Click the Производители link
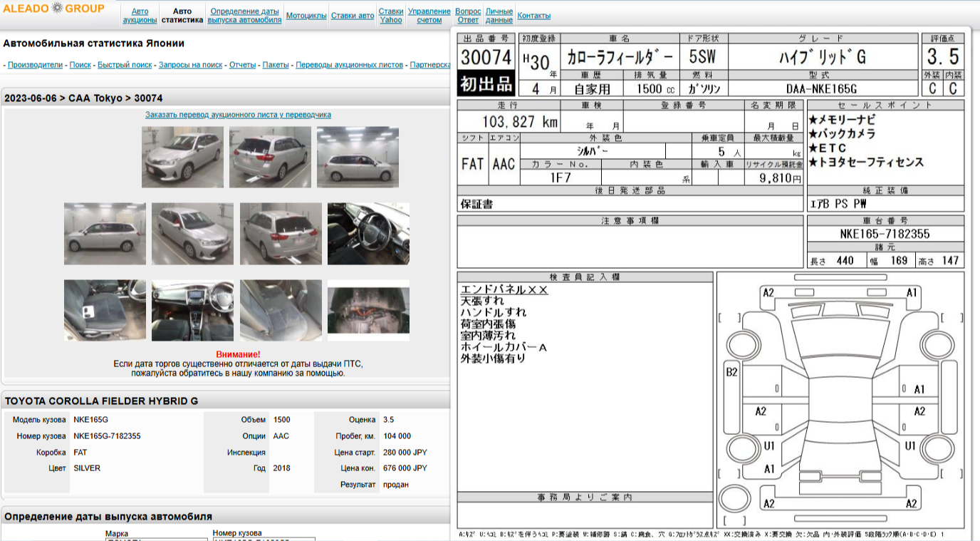Viewport: 980px width, 541px height. (36, 65)
